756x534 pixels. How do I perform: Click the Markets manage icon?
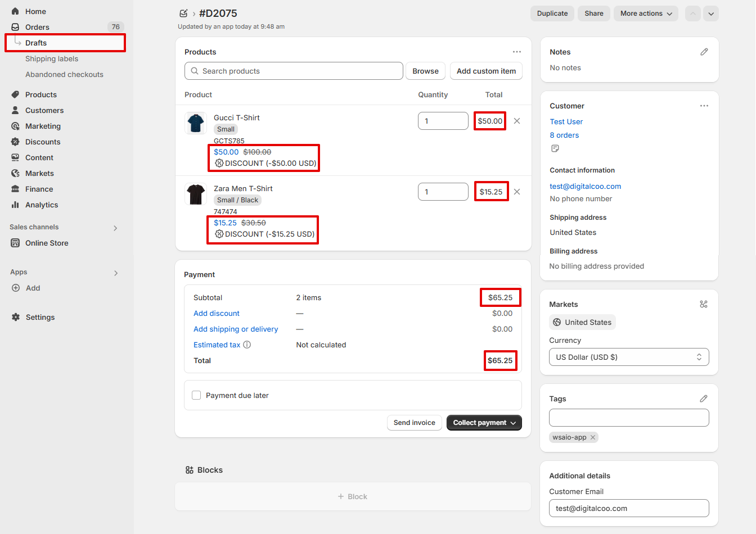[x=703, y=304]
